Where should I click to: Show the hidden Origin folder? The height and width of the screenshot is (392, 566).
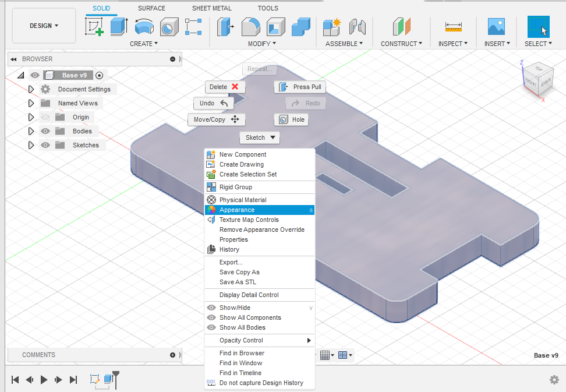45,117
